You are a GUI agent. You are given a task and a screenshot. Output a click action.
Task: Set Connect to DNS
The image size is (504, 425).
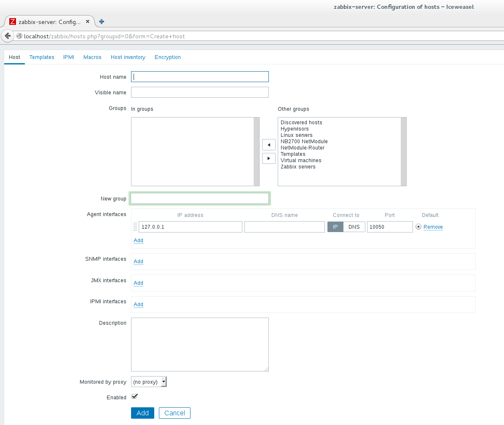point(354,227)
